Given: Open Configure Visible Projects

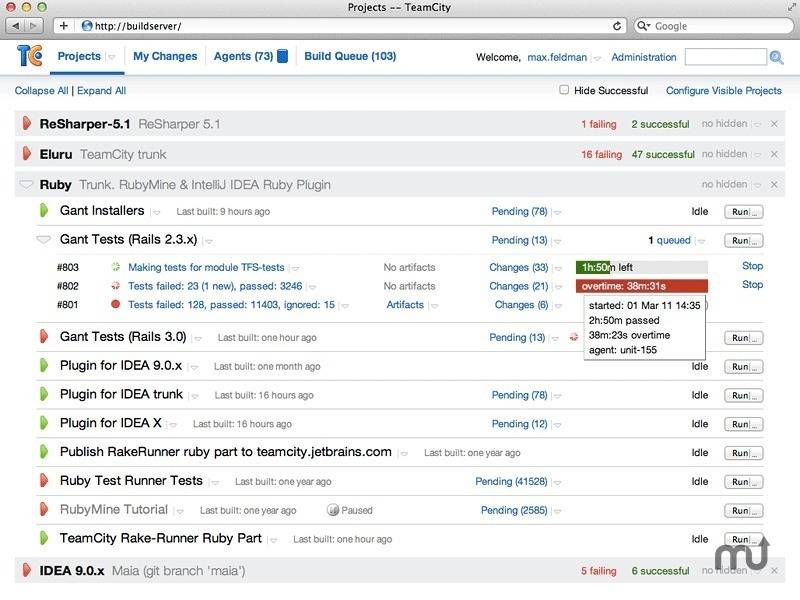Looking at the screenshot, I should coord(723,90).
